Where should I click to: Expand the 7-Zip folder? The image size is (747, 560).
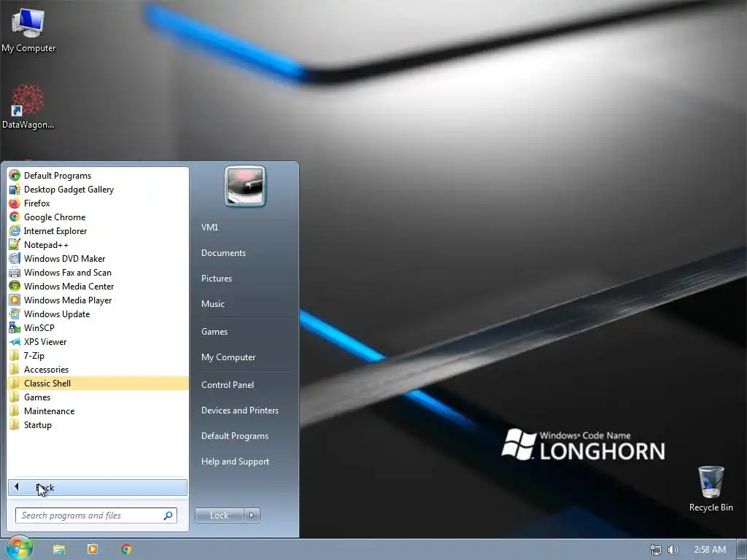point(98,356)
